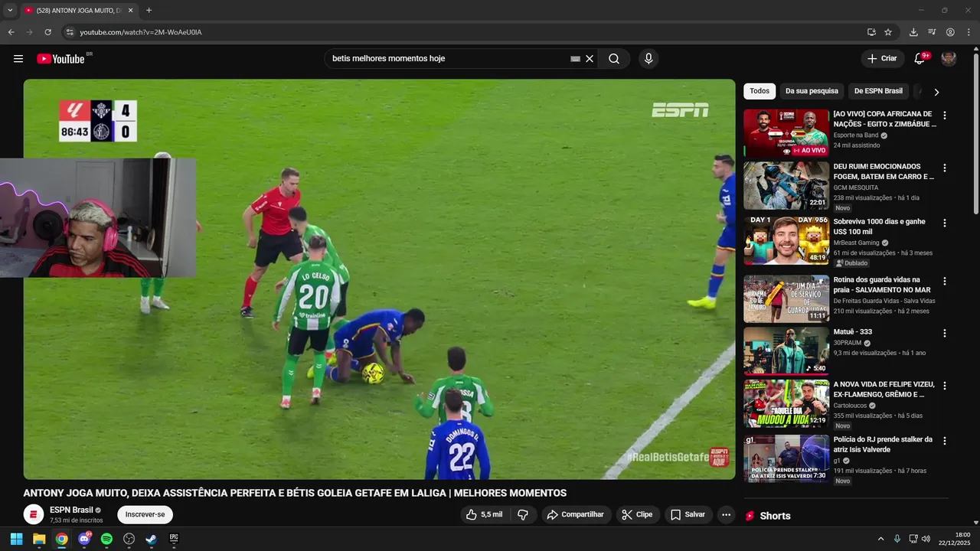Select the Da sua pesquisa chip

812,91
